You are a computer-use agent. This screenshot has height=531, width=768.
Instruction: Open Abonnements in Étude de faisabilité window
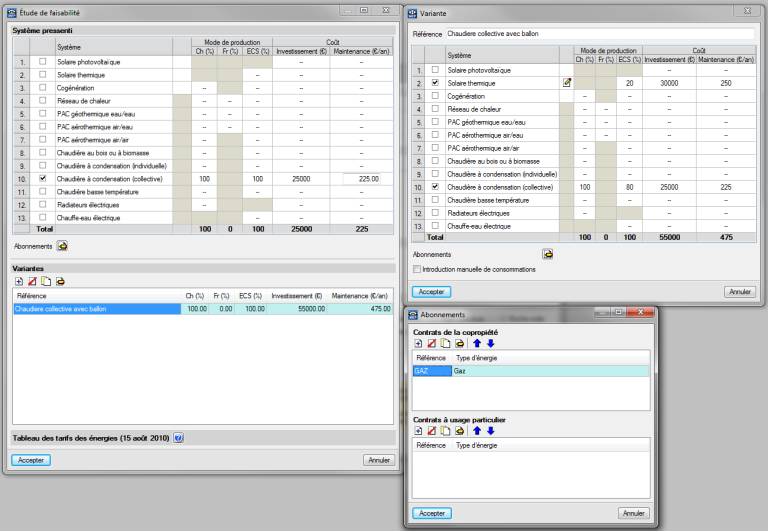[62, 246]
